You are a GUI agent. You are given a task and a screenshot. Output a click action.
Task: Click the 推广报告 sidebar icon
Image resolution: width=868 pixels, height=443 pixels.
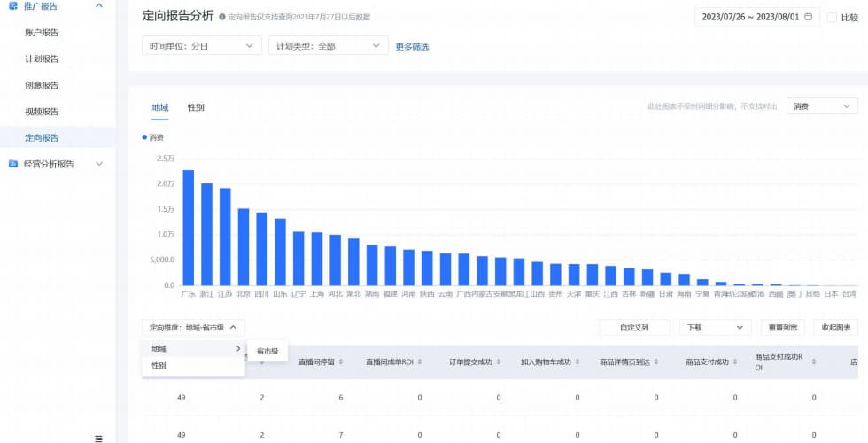[x=13, y=6]
